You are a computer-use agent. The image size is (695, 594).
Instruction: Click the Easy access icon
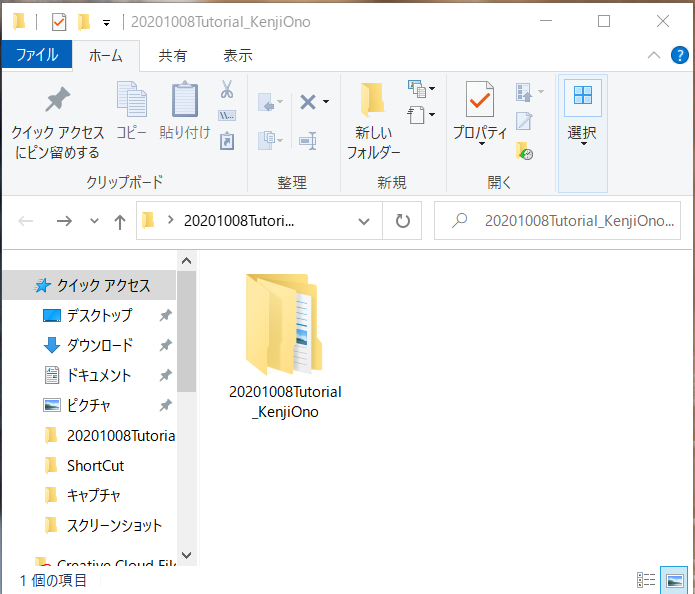[416, 115]
